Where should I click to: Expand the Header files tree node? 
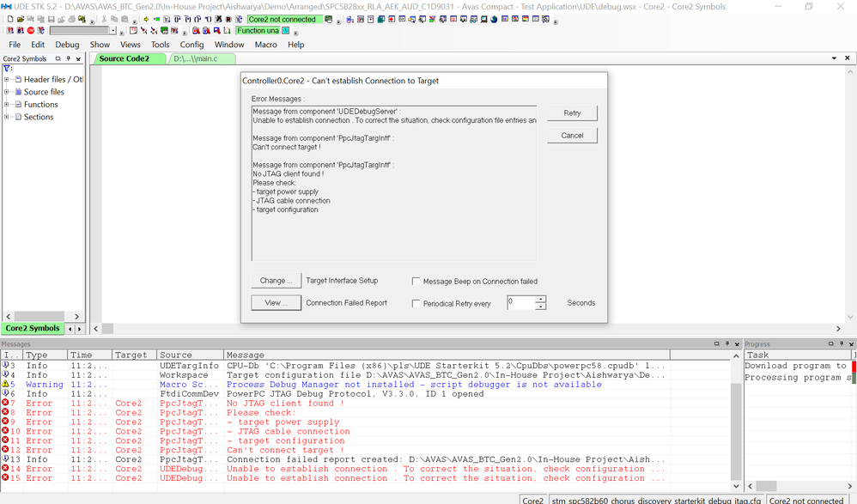coord(7,79)
